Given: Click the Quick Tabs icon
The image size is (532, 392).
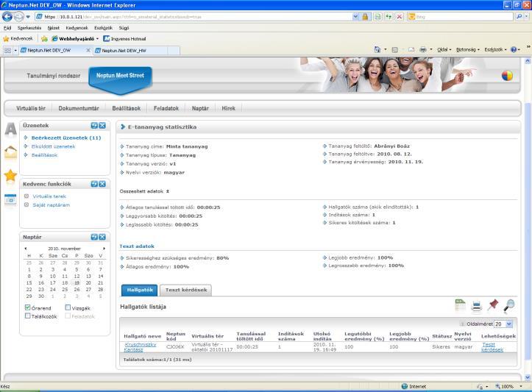Looking at the screenshot, I should [x=7, y=50].
